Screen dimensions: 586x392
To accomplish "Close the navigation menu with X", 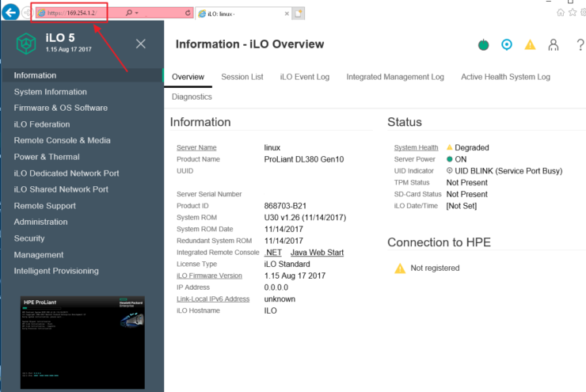I will (x=141, y=44).
